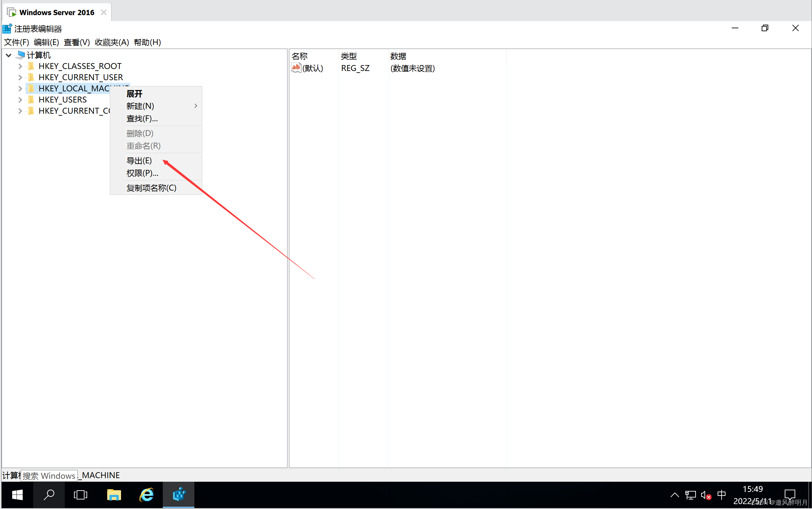Open the Windows Start menu
The width and height of the screenshot is (812, 509).
17,495
